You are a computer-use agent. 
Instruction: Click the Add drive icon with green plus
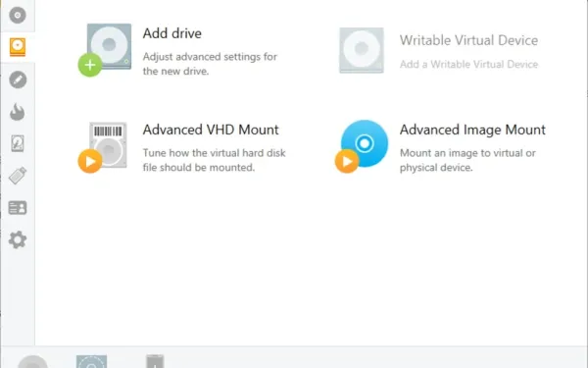(105, 50)
